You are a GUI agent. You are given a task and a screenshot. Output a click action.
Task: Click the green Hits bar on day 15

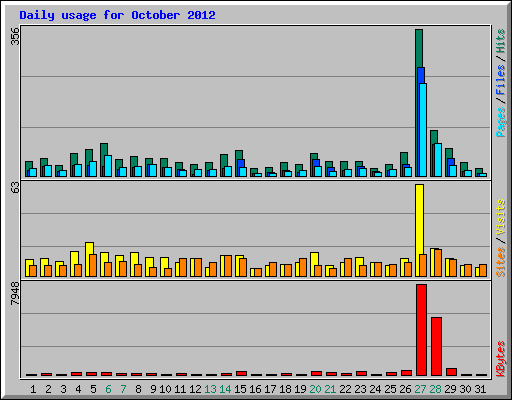tap(239, 155)
